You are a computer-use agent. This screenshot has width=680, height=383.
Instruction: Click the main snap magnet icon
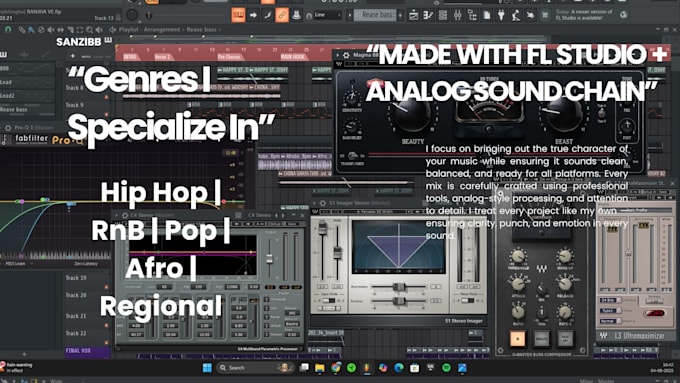pyautogui.click(x=309, y=16)
